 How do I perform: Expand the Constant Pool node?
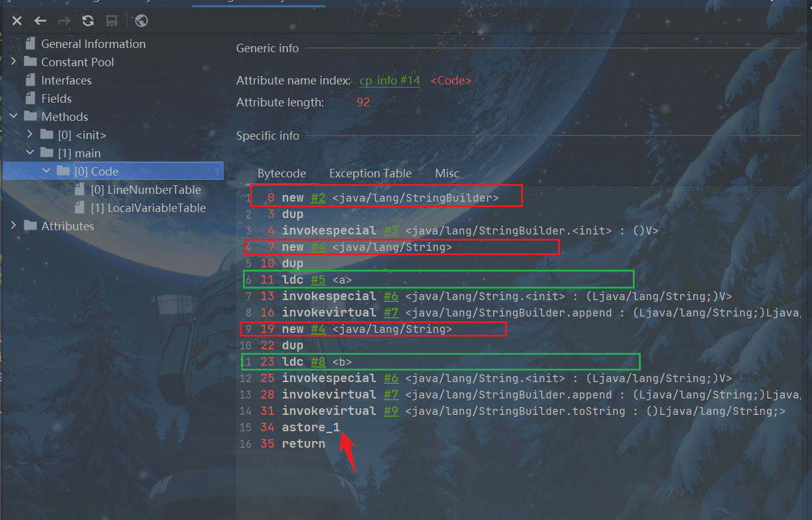(13, 62)
